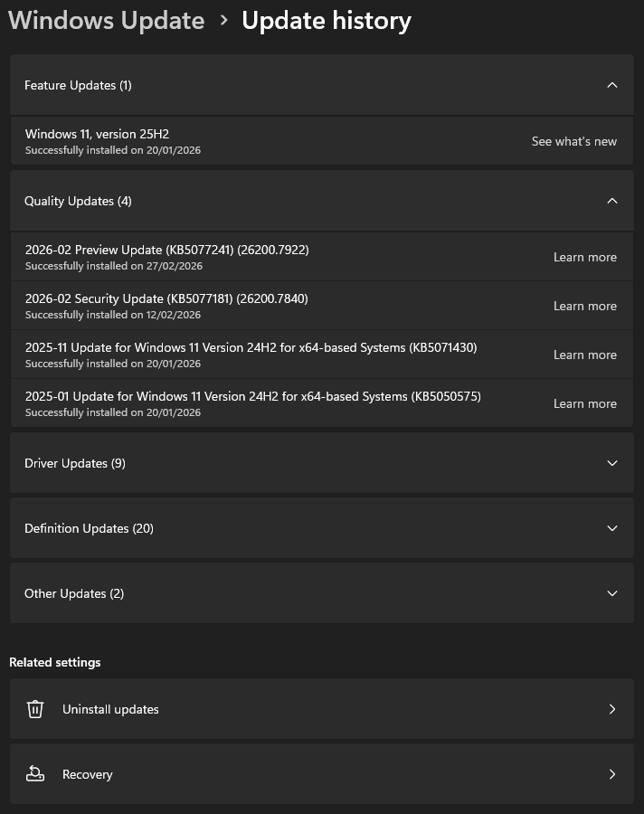The height and width of the screenshot is (814, 644).
Task: Open Learn more for KB5071430 update
Action: point(584,355)
